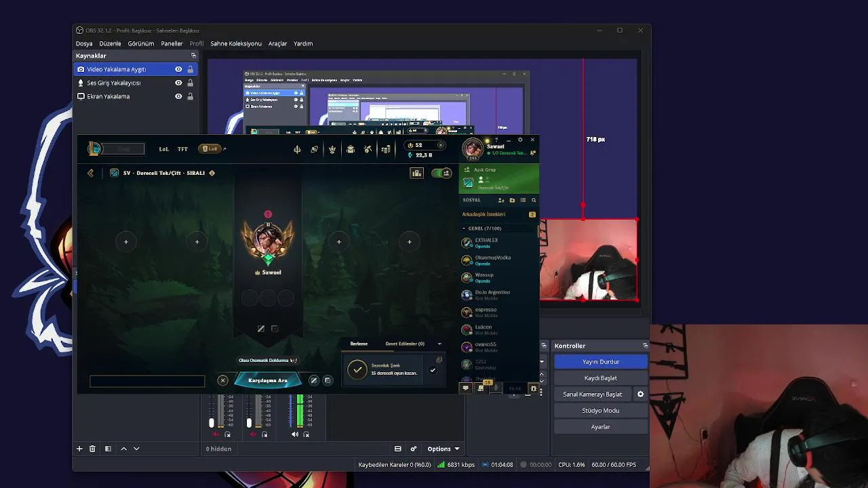The height and width of the screenshot is (488, 868).
Task: Click Stüdyo Modu button
Action: click(601, 411)
